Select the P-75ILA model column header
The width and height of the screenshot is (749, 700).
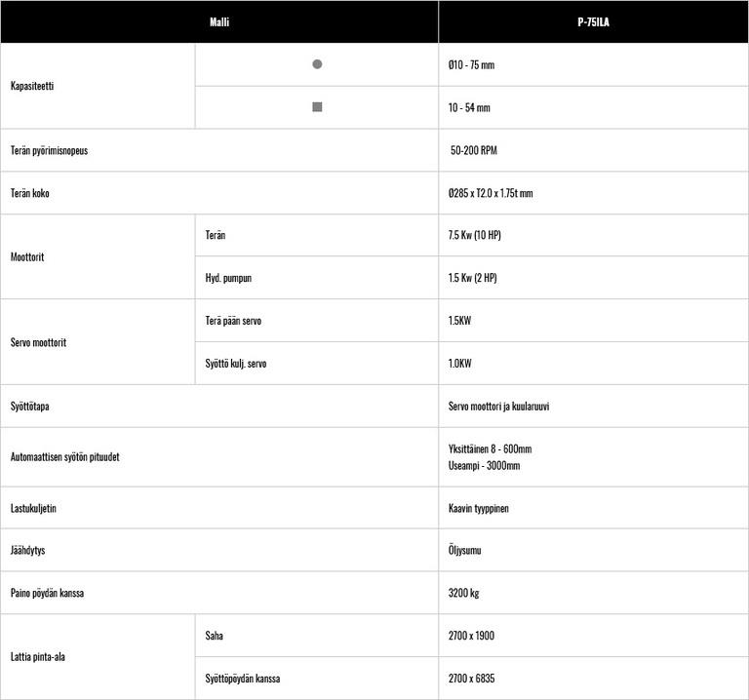pos(593,21)
